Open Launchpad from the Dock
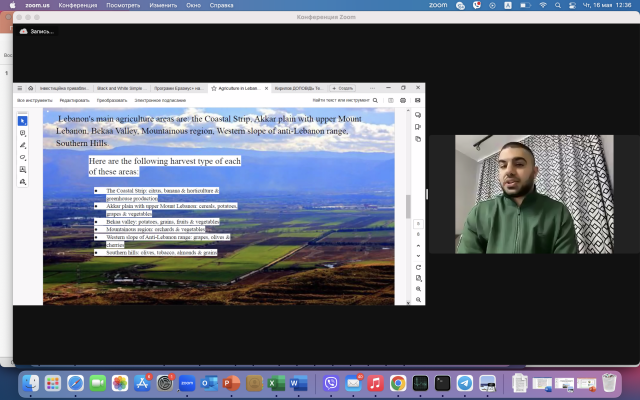The image size is (640, 400). click(53, 383)
